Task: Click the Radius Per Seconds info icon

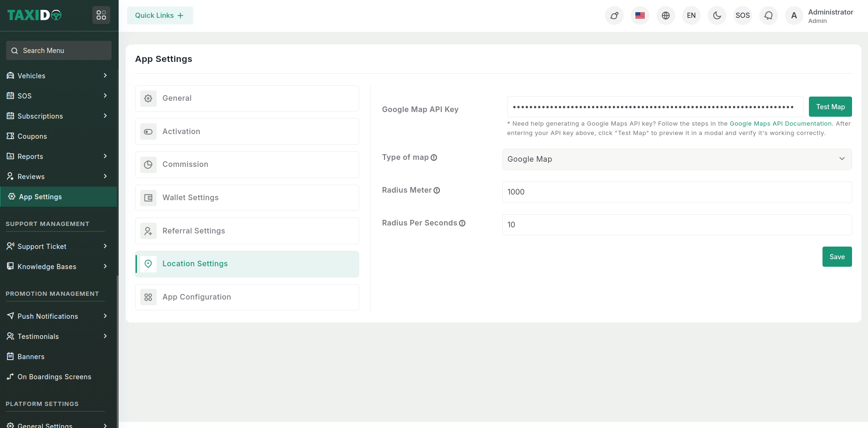Action: click(462, 223)
